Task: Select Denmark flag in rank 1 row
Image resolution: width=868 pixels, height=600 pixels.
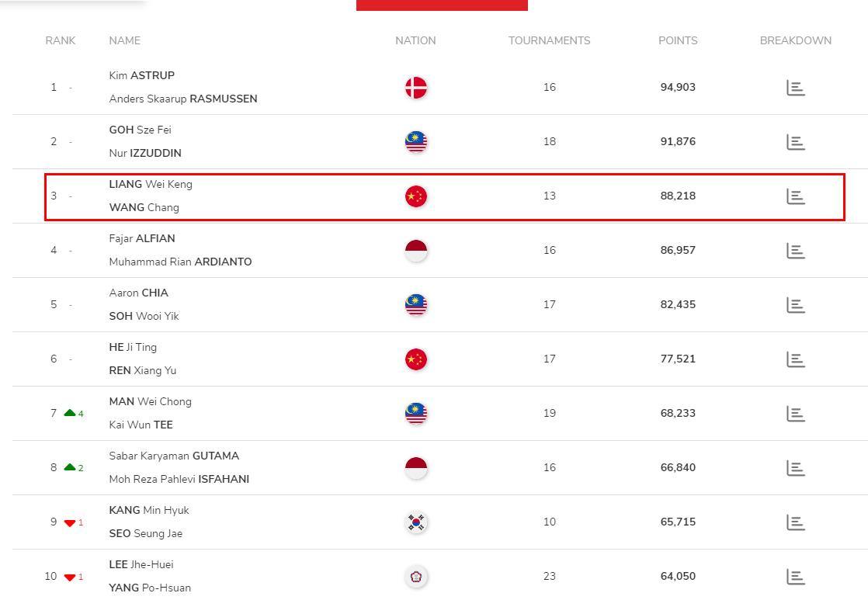Action: [415, 88]
